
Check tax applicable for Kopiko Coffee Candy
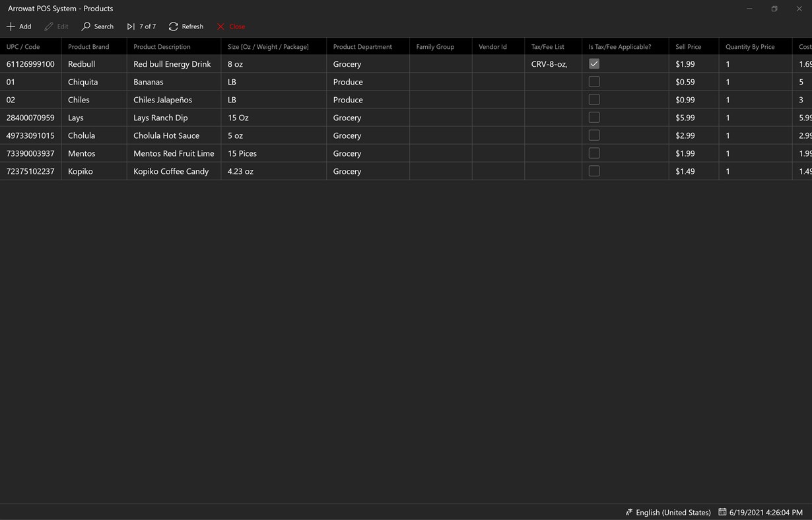click(x=593, y=170)
